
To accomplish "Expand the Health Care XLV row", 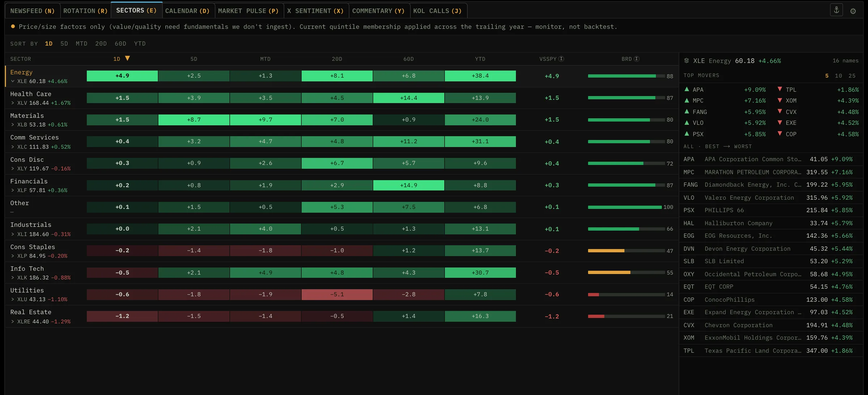I will pos(13,103).
